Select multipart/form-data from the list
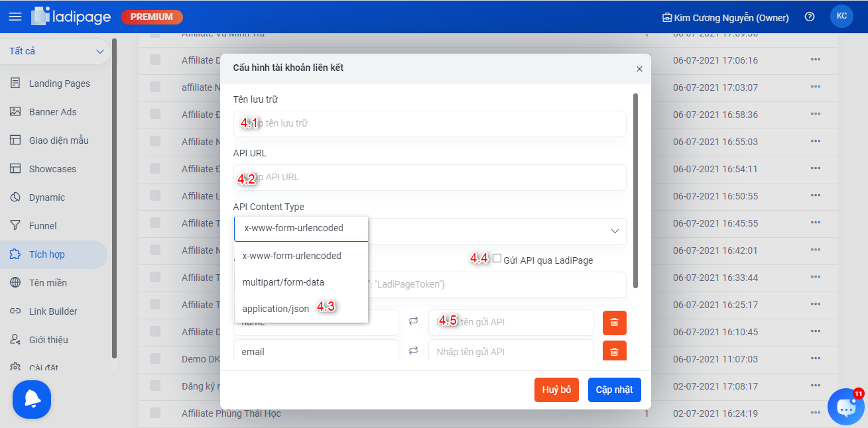The image size is (868, 428). click(x=283, y=282)
